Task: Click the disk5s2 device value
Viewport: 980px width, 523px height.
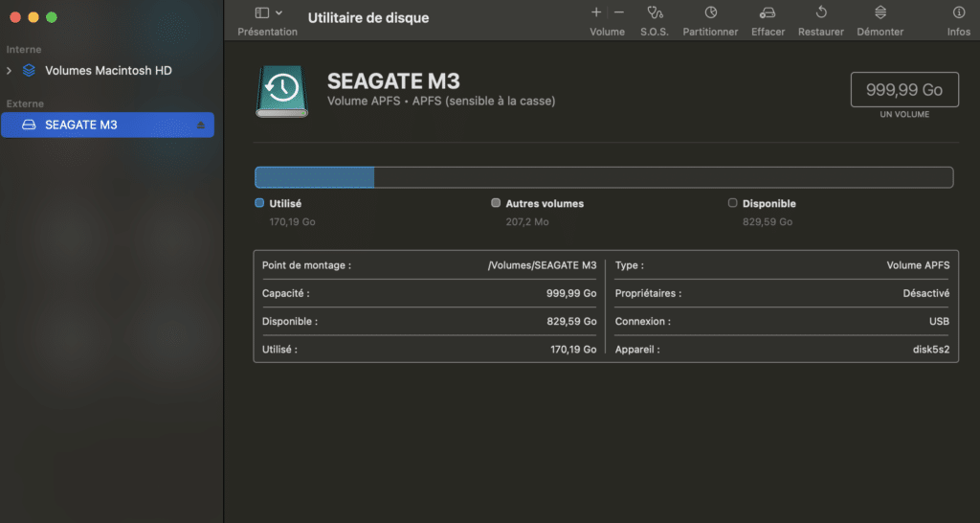Action: (930, 350)
